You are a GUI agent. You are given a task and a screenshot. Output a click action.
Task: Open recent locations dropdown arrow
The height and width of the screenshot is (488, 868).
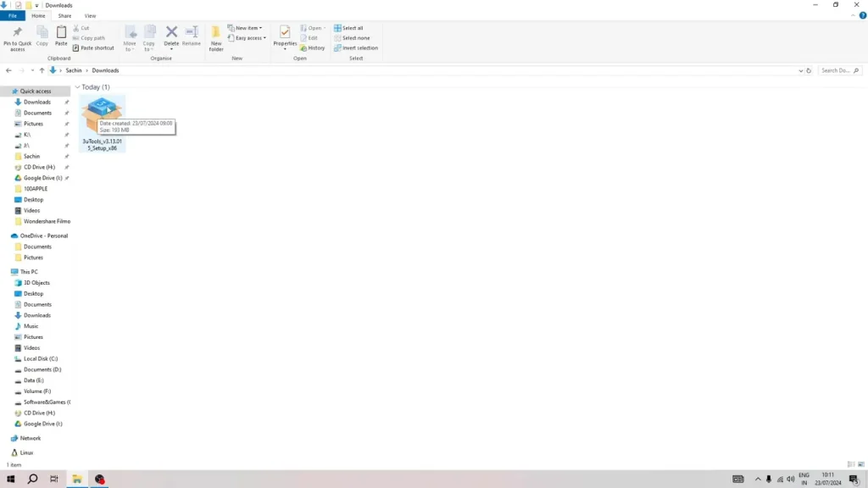[32, 71]
